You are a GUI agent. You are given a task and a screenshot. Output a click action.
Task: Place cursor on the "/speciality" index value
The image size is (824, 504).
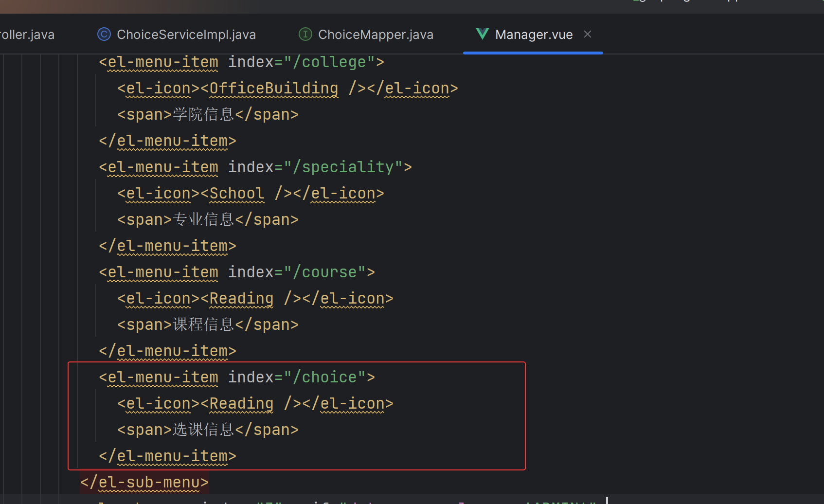tap(348, 167)
